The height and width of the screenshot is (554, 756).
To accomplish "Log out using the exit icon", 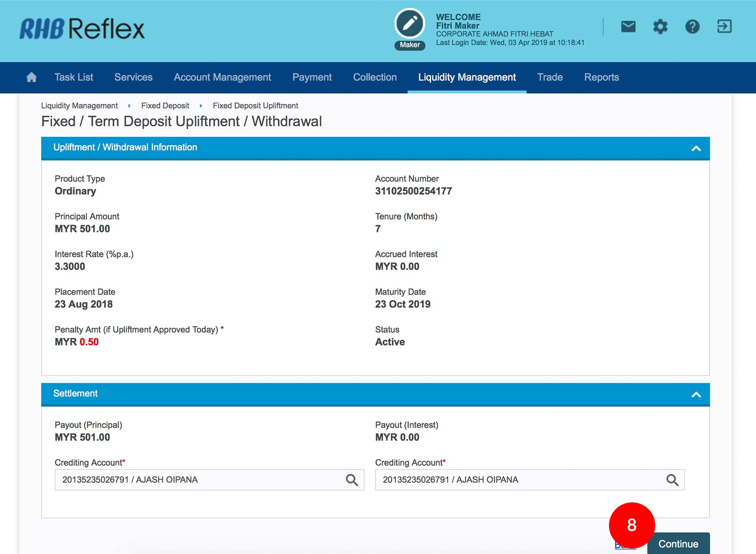I will click(x=724, y=26).
